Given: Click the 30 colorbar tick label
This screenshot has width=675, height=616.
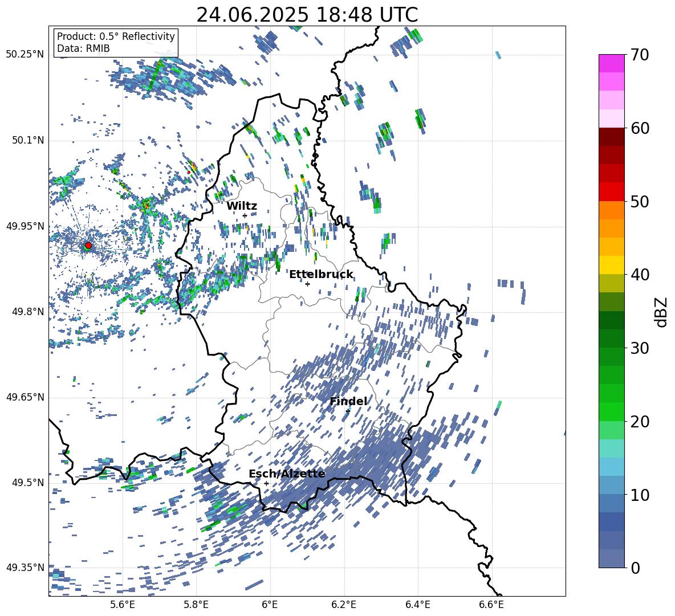Looking at the screenshot, I should pos(640,348).
